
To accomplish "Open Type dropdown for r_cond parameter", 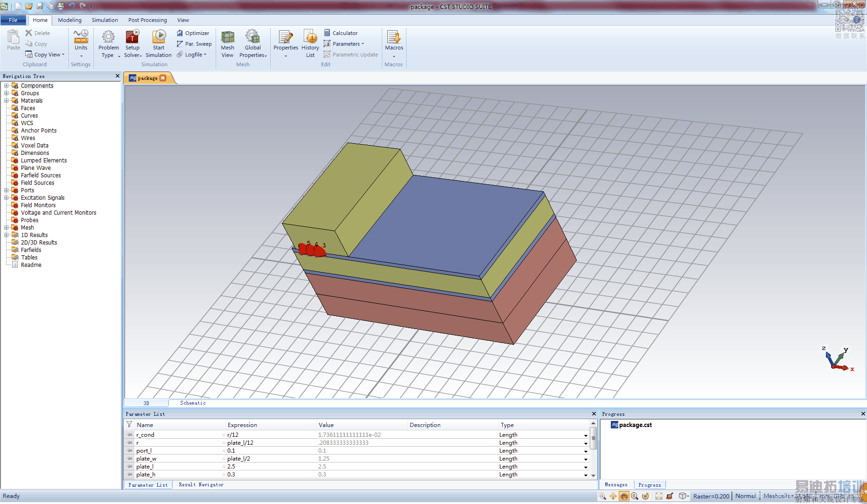I will click(586, 435).
